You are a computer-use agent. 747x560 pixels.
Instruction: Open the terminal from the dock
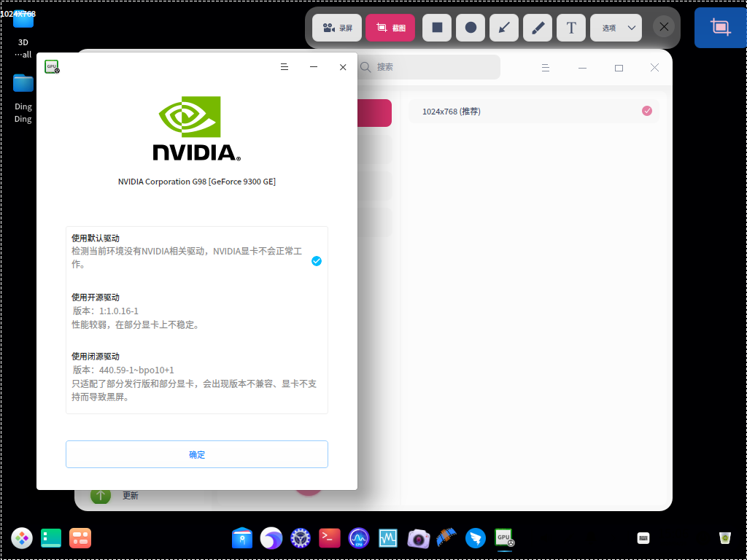tap(330, 538)
